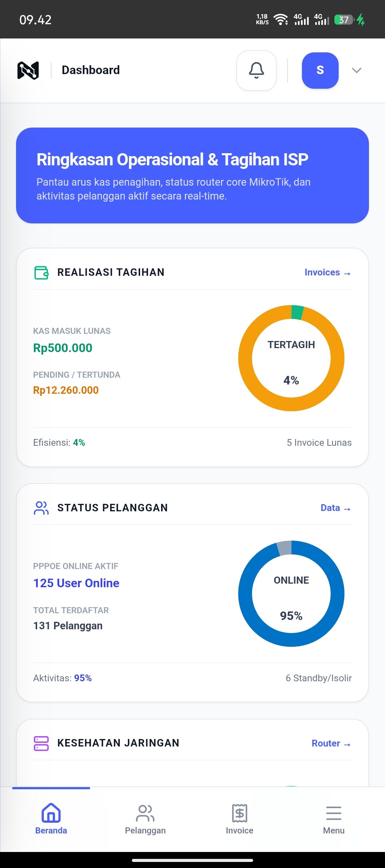
Task: Tap the Wi-Fi status bar icon
Action: 281,20
